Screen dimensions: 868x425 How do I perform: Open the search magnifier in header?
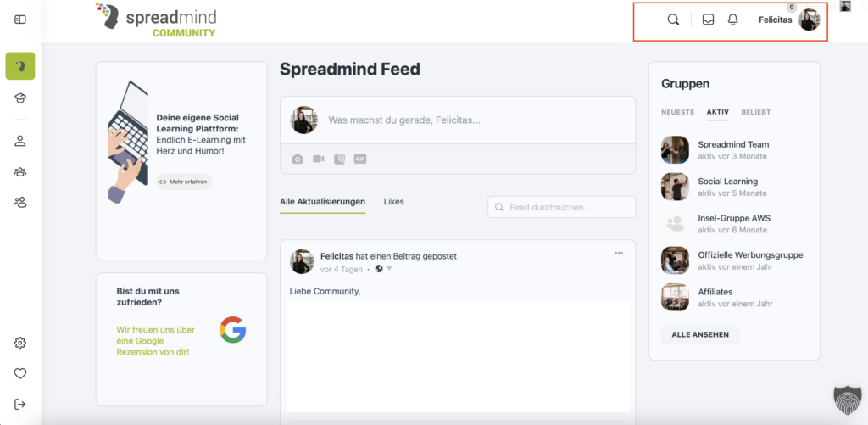(x=673, y=20)
